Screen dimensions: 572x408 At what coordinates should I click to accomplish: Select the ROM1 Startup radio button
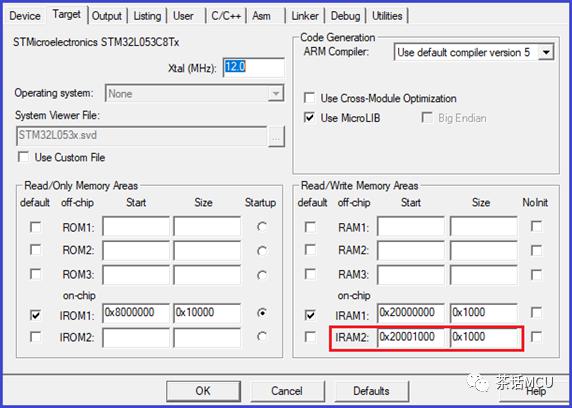point(262,227)
